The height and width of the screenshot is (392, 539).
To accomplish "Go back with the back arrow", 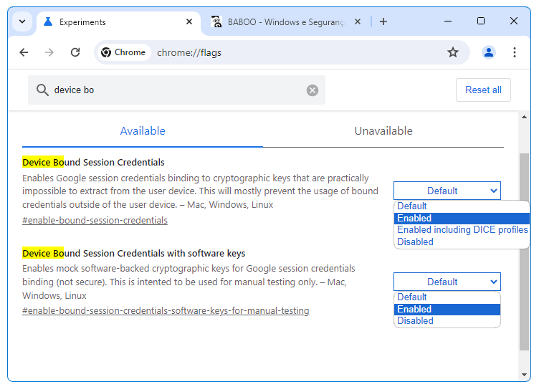I will click(24, 52).
